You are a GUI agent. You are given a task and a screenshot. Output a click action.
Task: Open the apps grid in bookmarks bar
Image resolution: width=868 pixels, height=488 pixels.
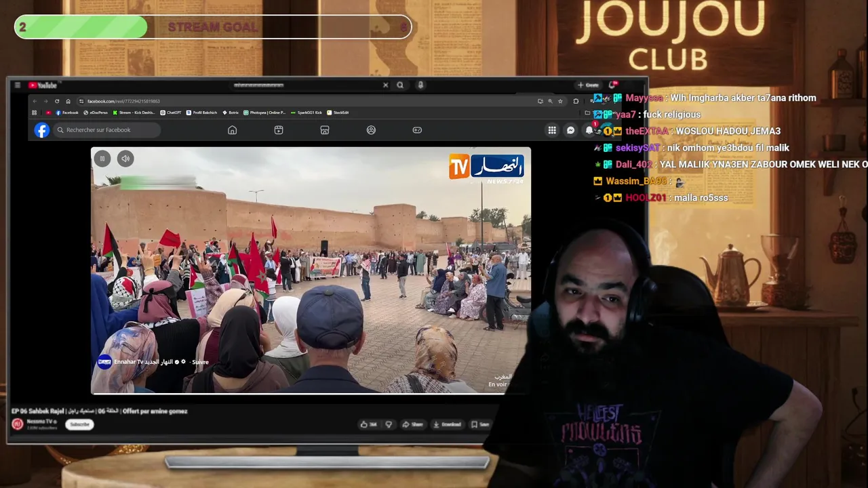(35, 113)
